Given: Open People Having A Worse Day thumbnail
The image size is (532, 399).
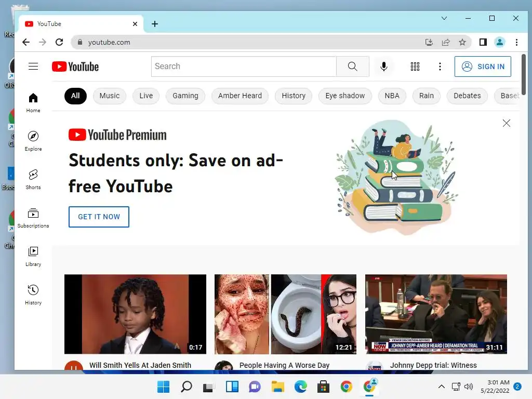Looking at the screenshot, I should coord(285,314).
